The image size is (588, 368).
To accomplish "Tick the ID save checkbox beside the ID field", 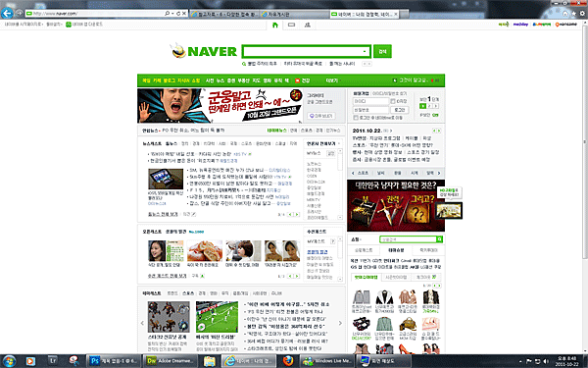I will (393, 101).
